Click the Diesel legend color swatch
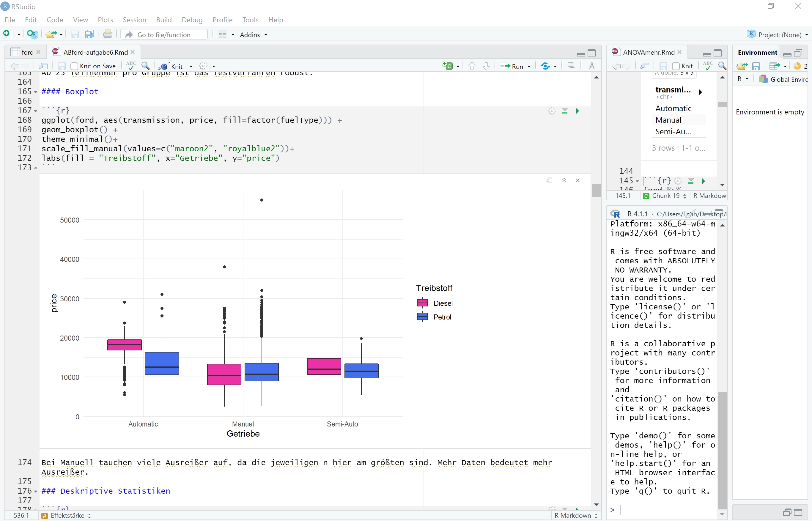 click(422, 303)
